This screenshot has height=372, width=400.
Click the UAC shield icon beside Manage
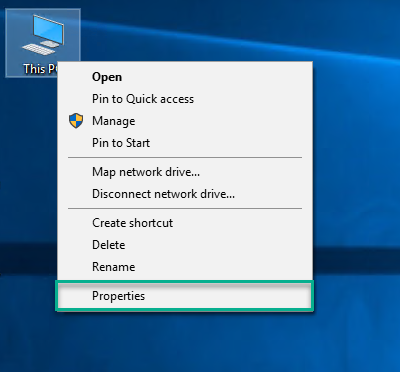click(76, 121)
